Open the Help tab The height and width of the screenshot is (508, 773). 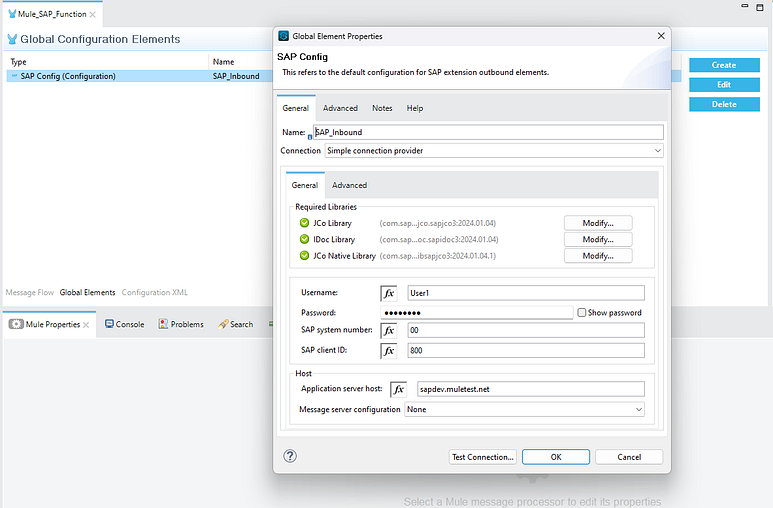pyautogui.click(x=415, y=108)
